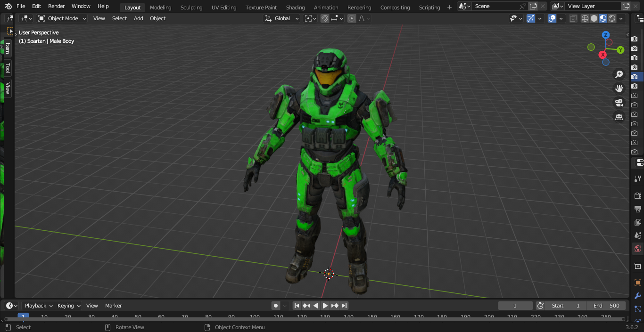Toggle the show gizmo button
This screenshot has width=644, height=332.
coord(531,18)
